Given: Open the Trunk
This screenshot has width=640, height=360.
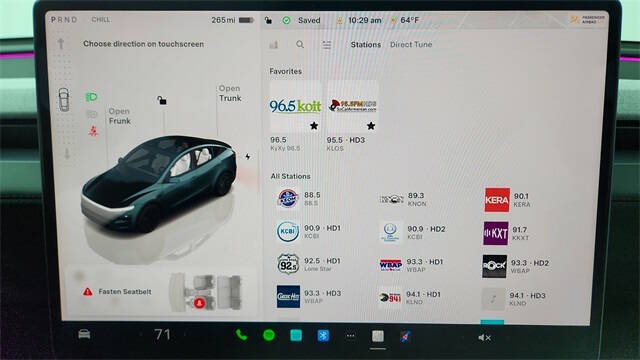Looking at the screenshot, I should point(230,93).
